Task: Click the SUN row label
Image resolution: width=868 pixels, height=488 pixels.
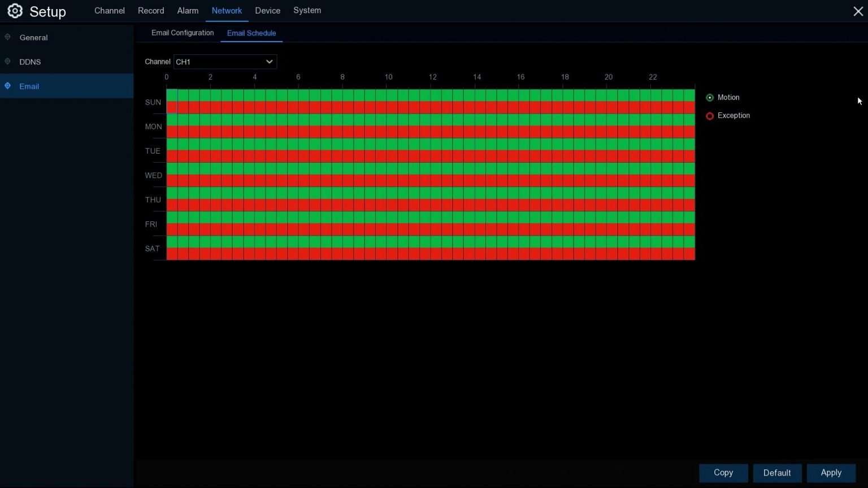Action: pyautogui.click(x=153, y=102)
